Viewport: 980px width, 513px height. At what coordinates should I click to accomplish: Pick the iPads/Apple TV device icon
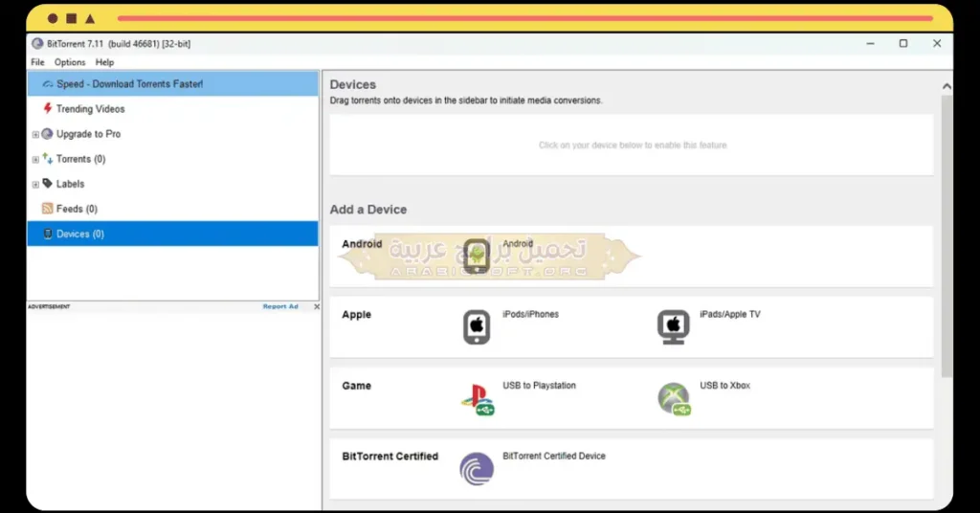[x=673, y=326]
